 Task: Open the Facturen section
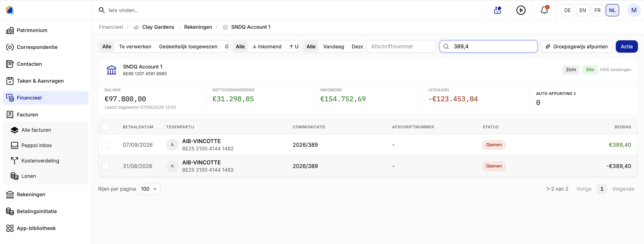click(x=46, y=115)
